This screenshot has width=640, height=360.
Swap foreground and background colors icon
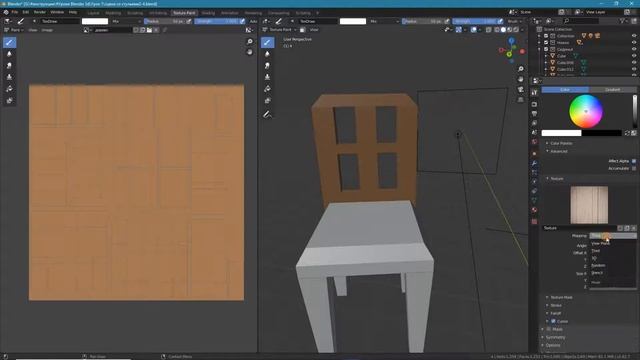click(x=627, y=133)
